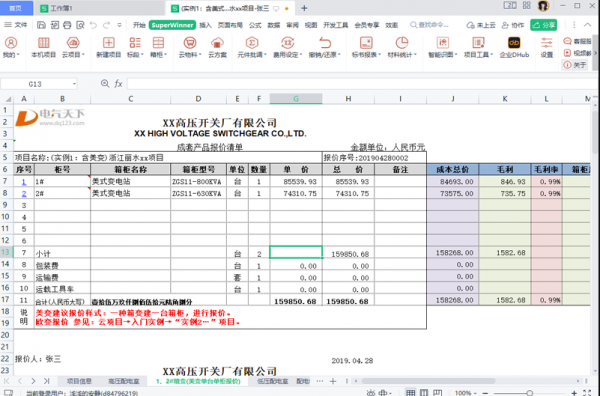
Task: Click the zoom magnifier beside fx
Action: click(x=104, y=83)
